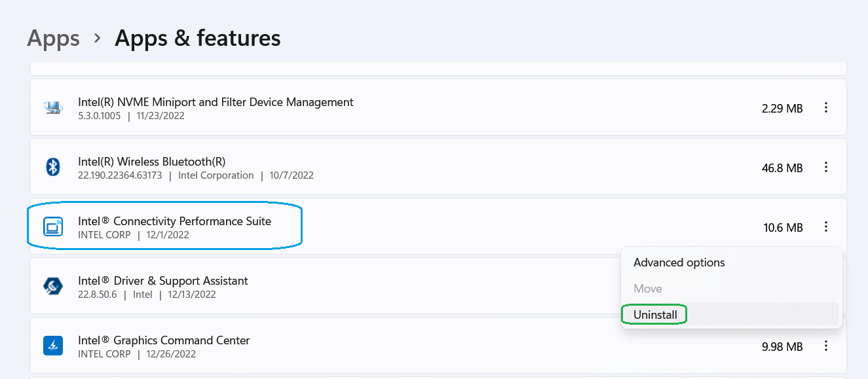Go back to Apps via breadcrumb
This screenshot has width=868, height=379.
tap(53, 39)
